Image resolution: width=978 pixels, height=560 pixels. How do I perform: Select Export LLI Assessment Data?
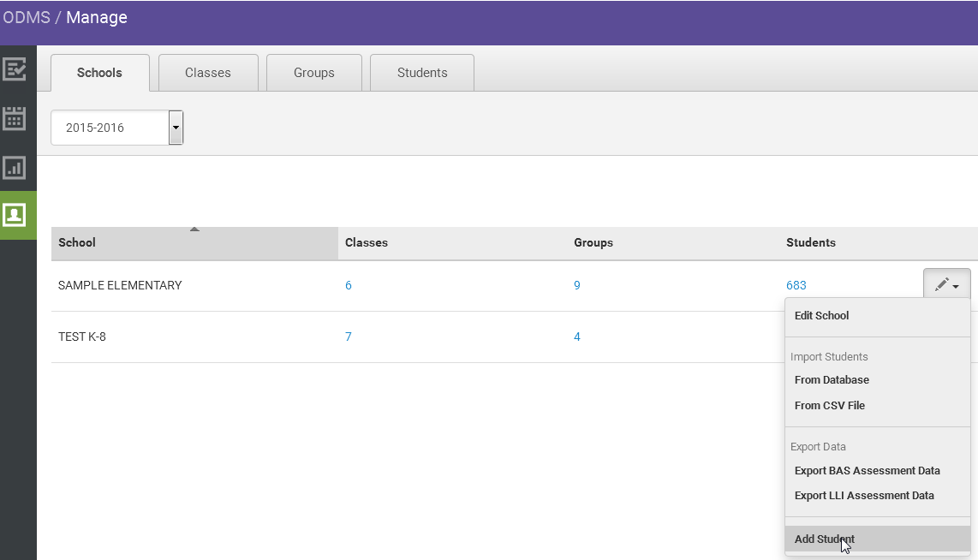[x=864, y=495]
